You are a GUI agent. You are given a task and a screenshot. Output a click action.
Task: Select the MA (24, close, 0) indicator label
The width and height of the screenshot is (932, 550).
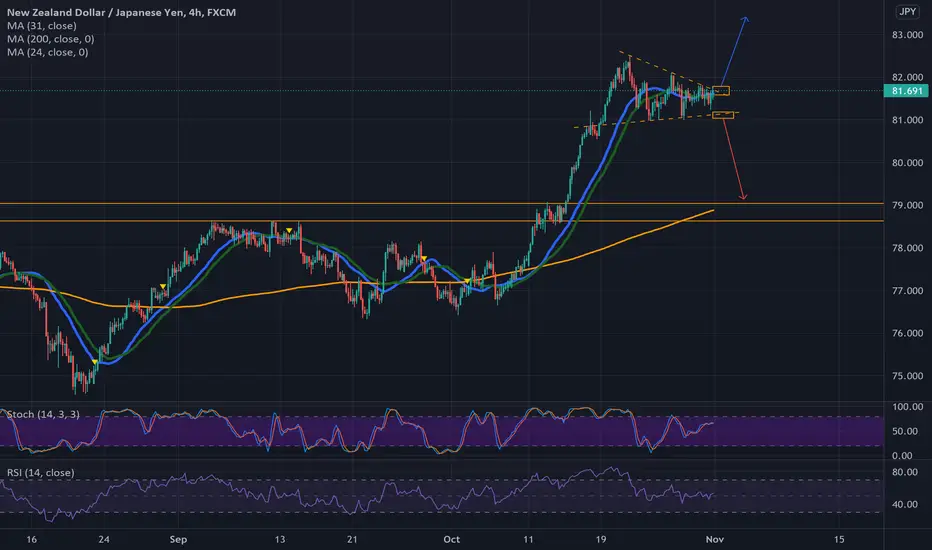pyautogui.click(x=48, y=52)
